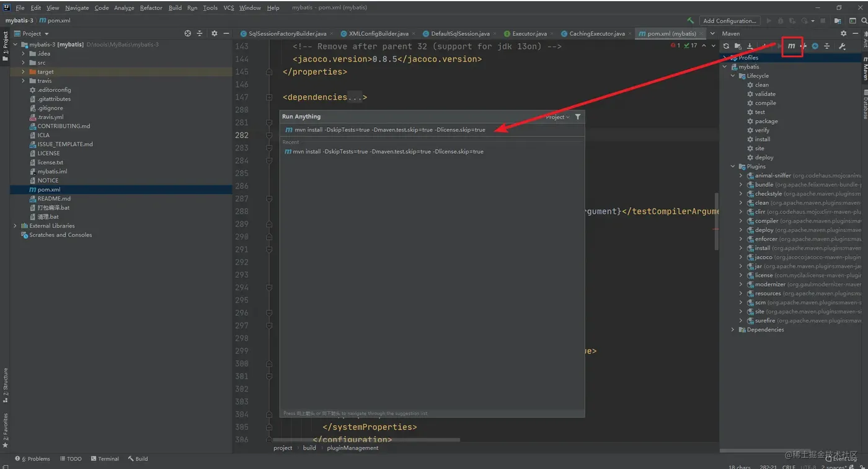Open the Maven panel gear options
The image size is (868, 469).
point(843,33)
